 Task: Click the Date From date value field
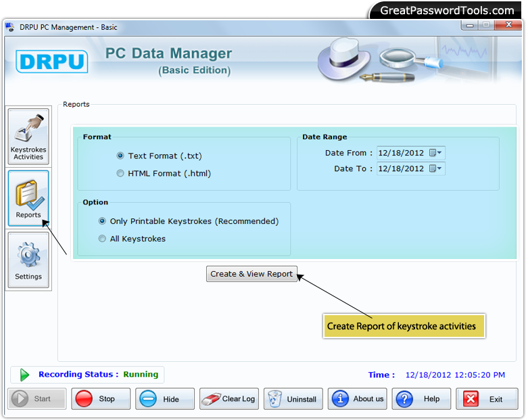(x=401, y=153)
